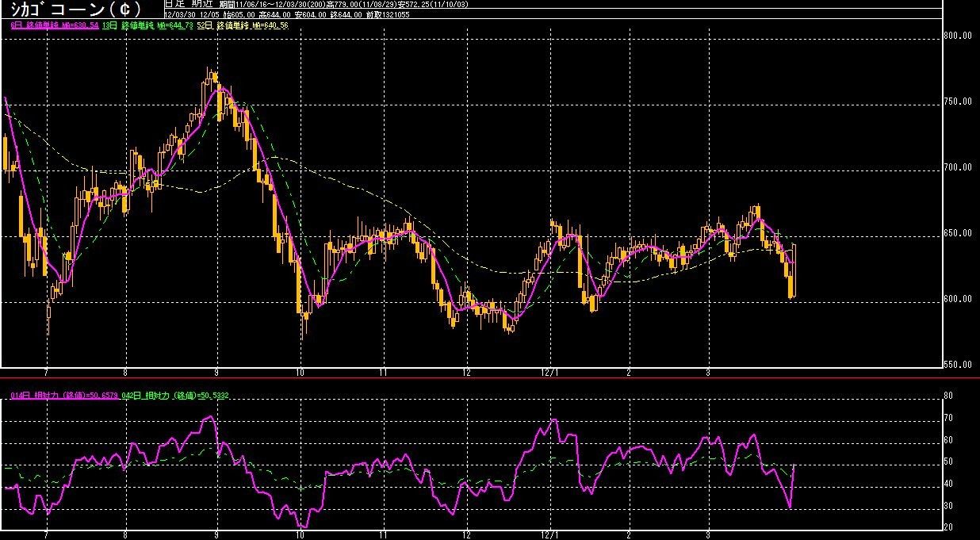Click the 600.00 price axis label
980x540 pixels.
[959, 299]
